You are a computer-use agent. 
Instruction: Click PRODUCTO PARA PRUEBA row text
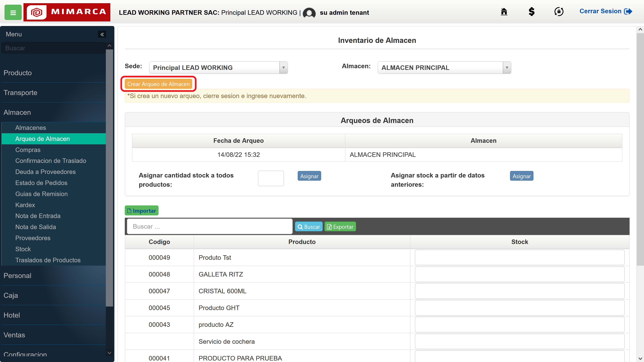pos(240,358)
